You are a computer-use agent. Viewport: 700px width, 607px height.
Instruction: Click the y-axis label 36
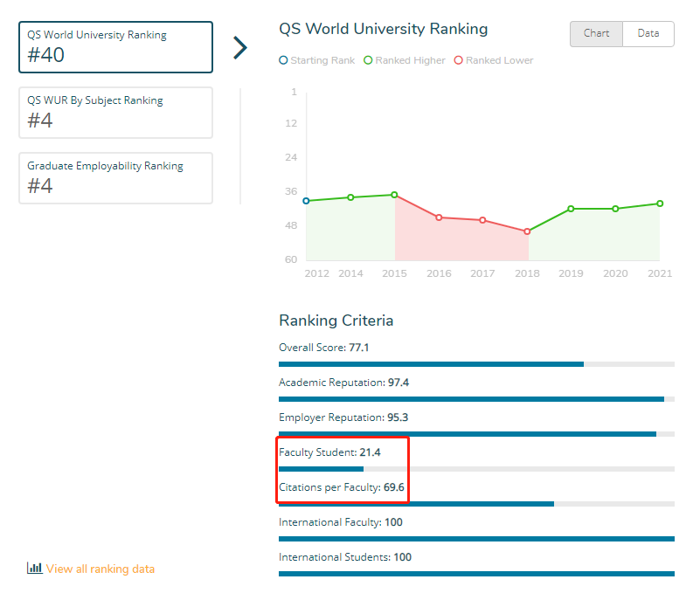point(291,191)
